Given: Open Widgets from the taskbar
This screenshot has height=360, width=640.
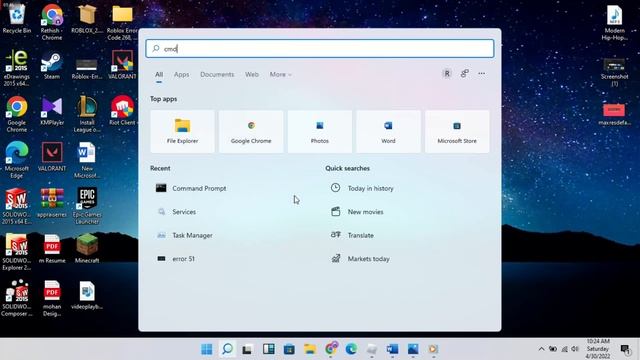Looking at the screenshot, I should point(269,349).
